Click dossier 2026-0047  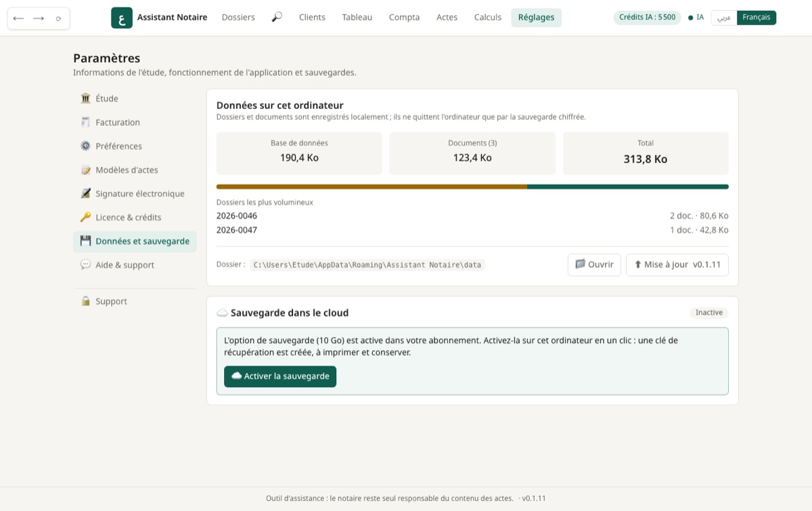tap(237, 230)
